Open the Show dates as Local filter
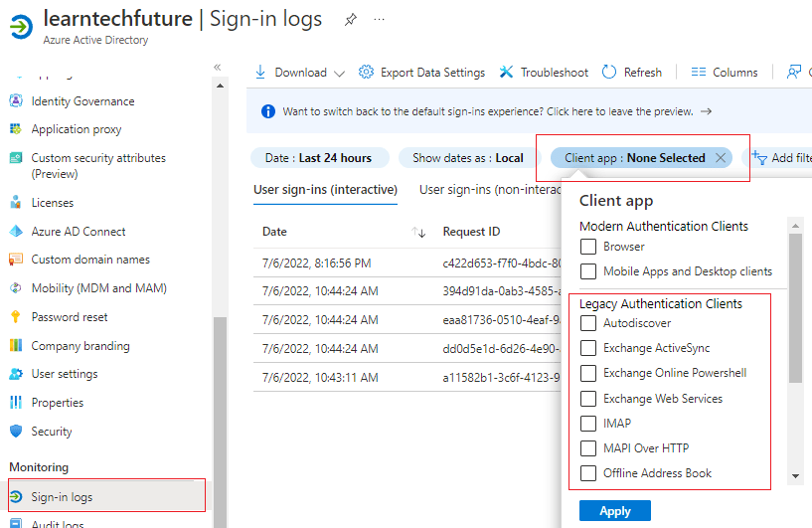 [467, 158]
